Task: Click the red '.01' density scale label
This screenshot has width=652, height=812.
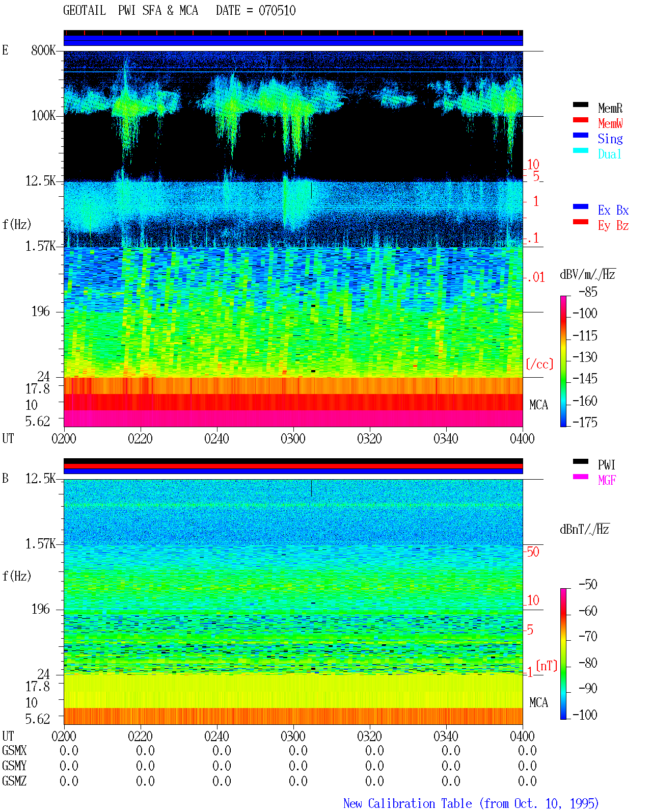Action: coord(536,278)
